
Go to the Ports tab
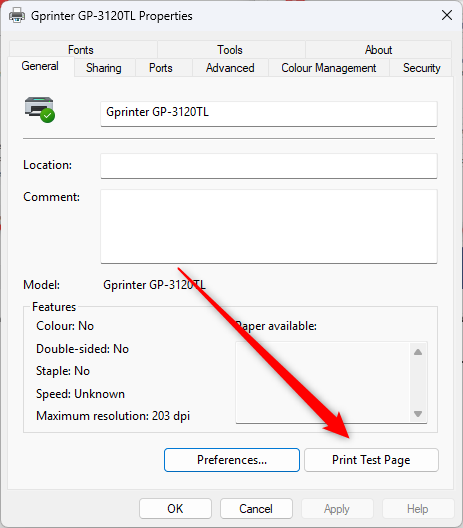[161, 68]
